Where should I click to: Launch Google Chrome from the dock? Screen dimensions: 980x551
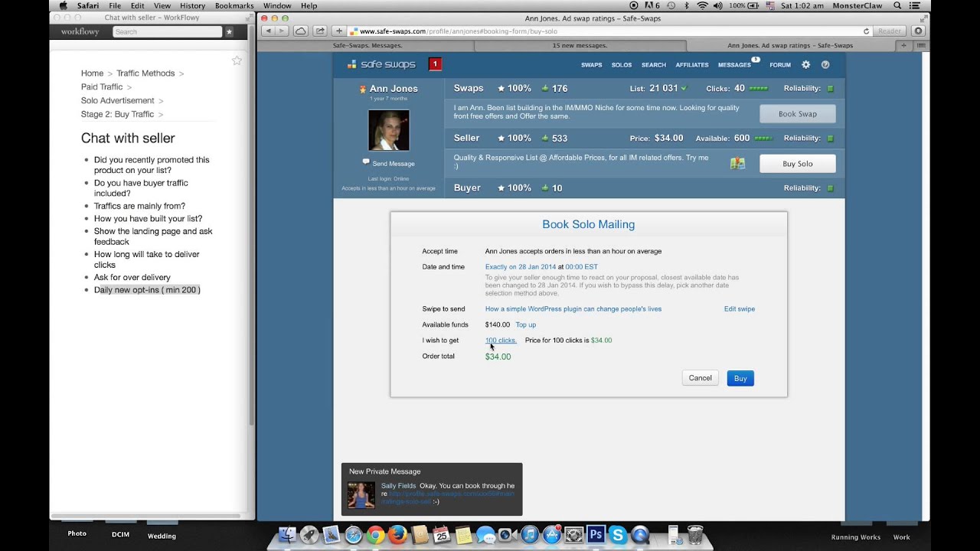point(375,535)
